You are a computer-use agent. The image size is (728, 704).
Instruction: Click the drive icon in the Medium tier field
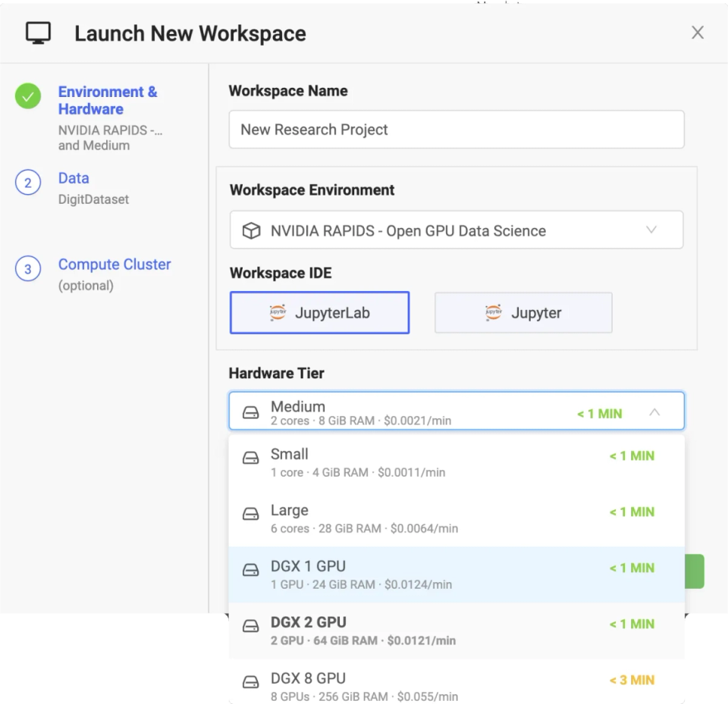pos(251,412)
